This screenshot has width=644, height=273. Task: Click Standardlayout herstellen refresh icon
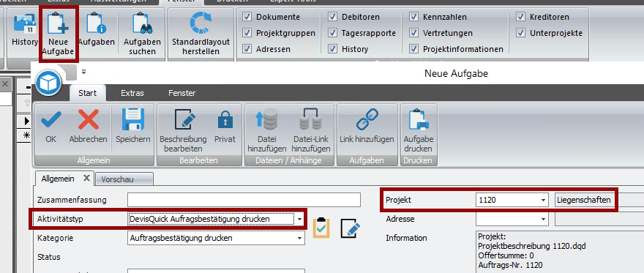pyautogui.click(x=201, y=23)
